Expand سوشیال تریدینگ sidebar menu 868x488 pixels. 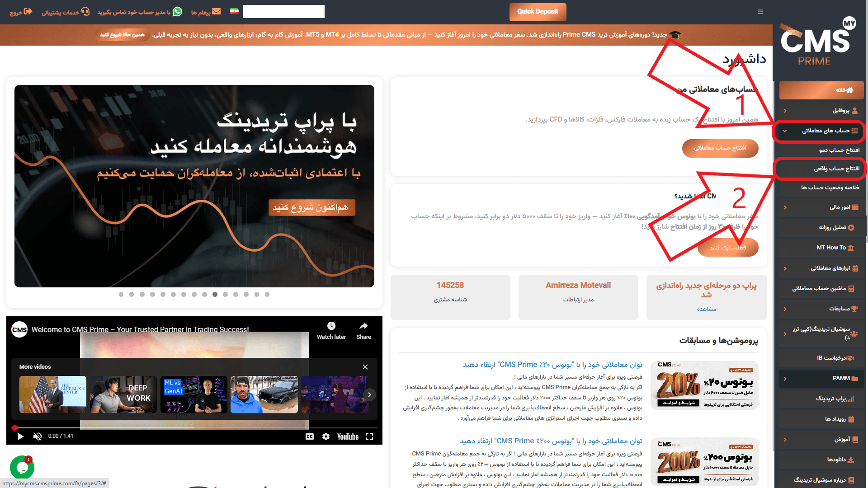pos(821,333)
